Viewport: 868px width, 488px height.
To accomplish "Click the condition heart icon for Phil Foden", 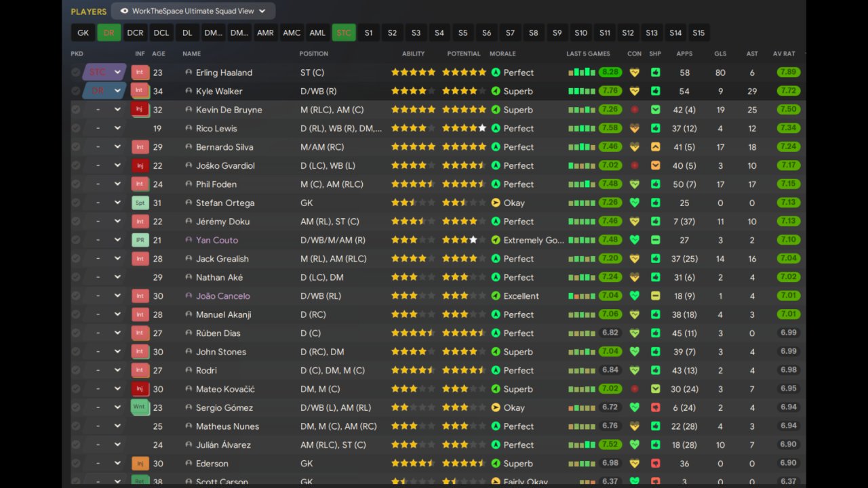I will click(635, 184).
